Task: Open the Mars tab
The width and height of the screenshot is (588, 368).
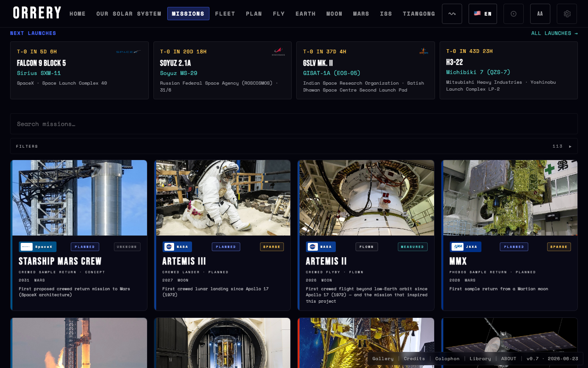Action: [x=361, y=14]
